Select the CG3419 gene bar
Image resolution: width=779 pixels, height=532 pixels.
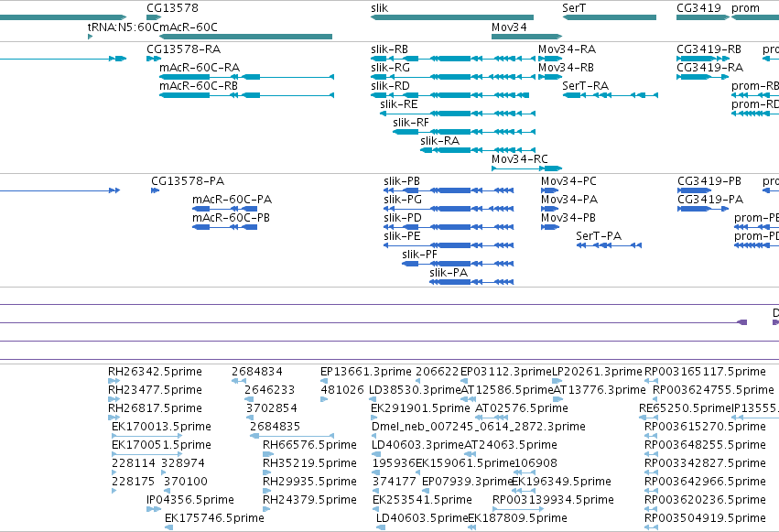pyautogui.click(x=702, y=17)
